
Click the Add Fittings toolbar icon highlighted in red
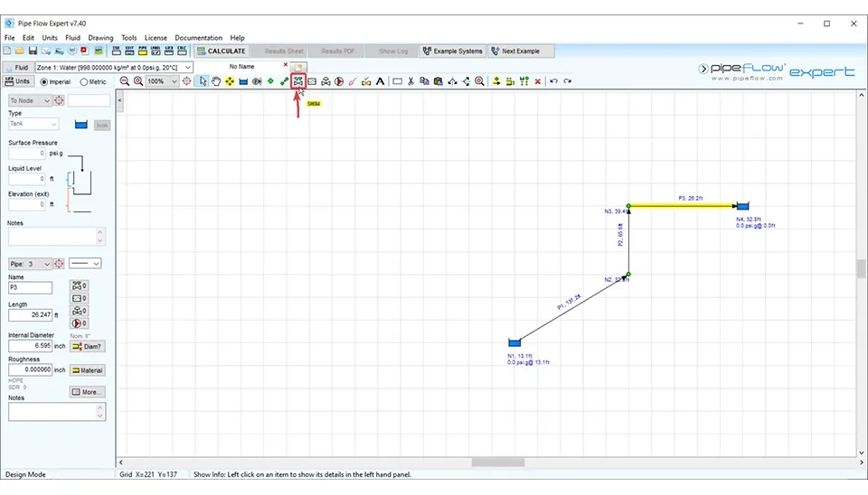click(297, 81)
